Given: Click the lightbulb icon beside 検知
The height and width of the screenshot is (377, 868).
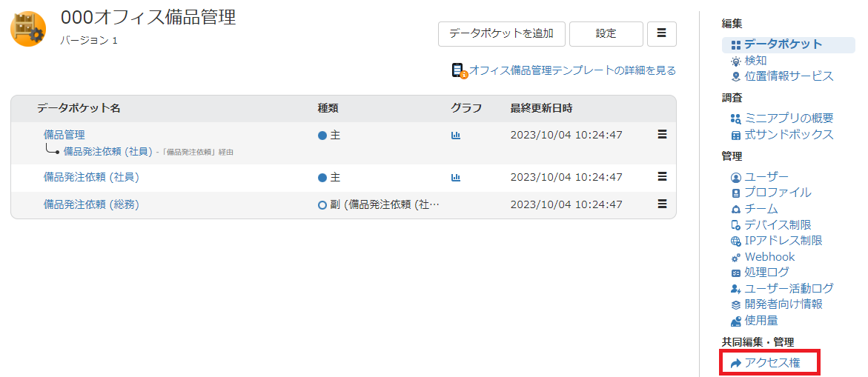Looking at the screenshot, I should [x=736, y=61].
